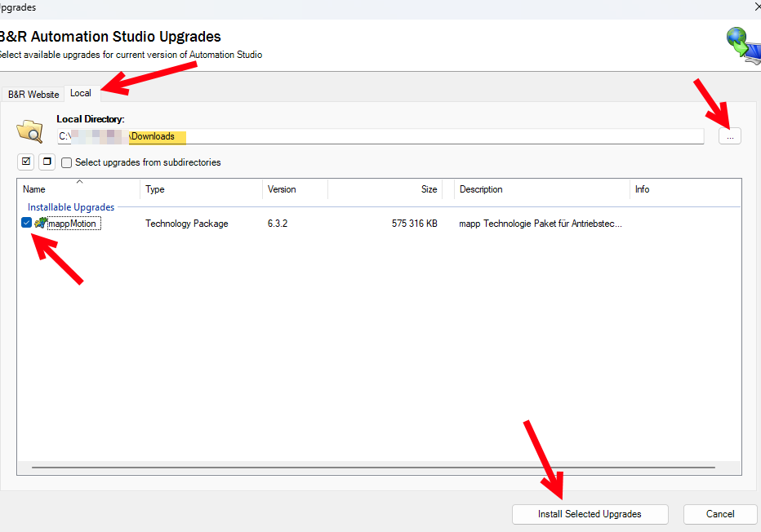Click the 575 316 KB size cell

point(415,224)
